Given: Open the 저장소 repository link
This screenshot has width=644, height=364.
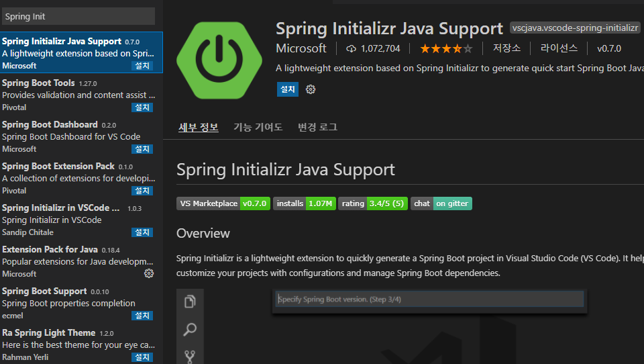Looking at the screenshot, I should pyautogui.click(x=506, y=48).
